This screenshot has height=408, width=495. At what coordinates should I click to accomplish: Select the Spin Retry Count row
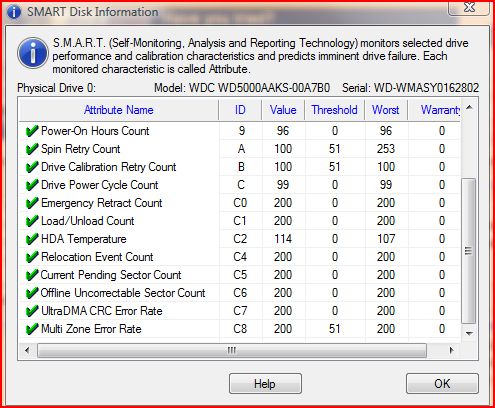(240, 149)
